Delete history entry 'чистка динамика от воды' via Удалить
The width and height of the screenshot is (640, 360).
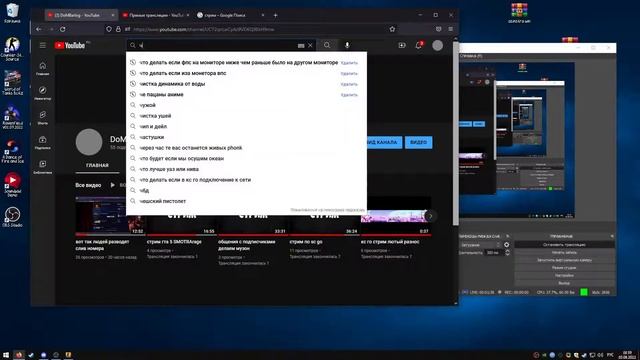pos(349,84)
